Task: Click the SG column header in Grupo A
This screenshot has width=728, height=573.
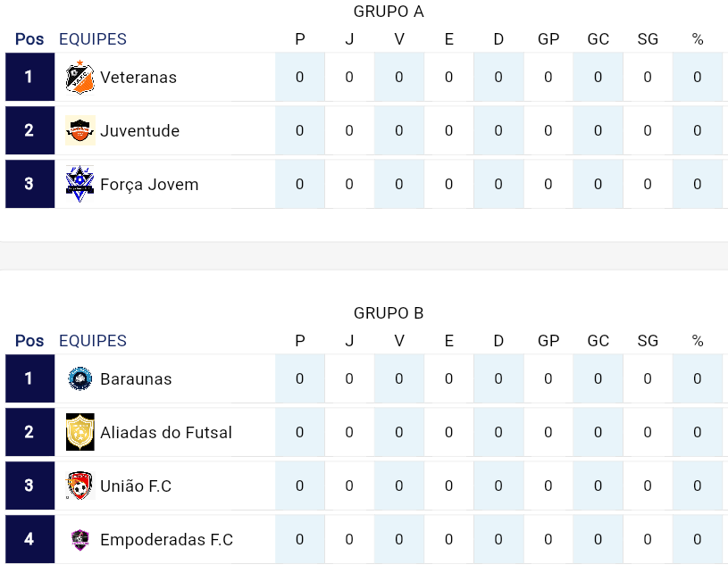Action: point(648,39)
